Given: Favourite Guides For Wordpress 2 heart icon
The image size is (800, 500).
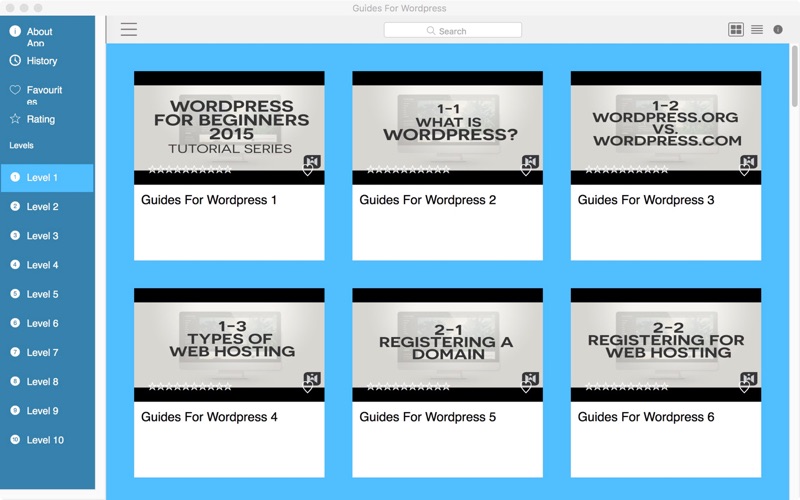Looking at the screenshot, I should click(526, 171).
